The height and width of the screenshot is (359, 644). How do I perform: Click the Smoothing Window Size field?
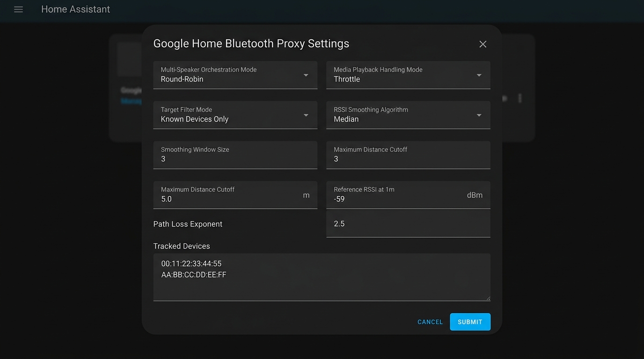click(x=235, y=155)
